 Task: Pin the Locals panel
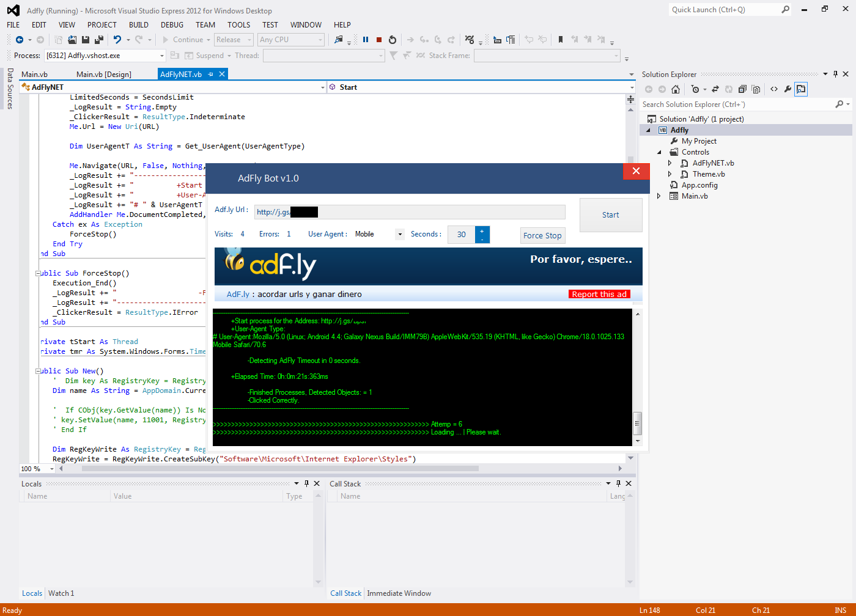307,483
